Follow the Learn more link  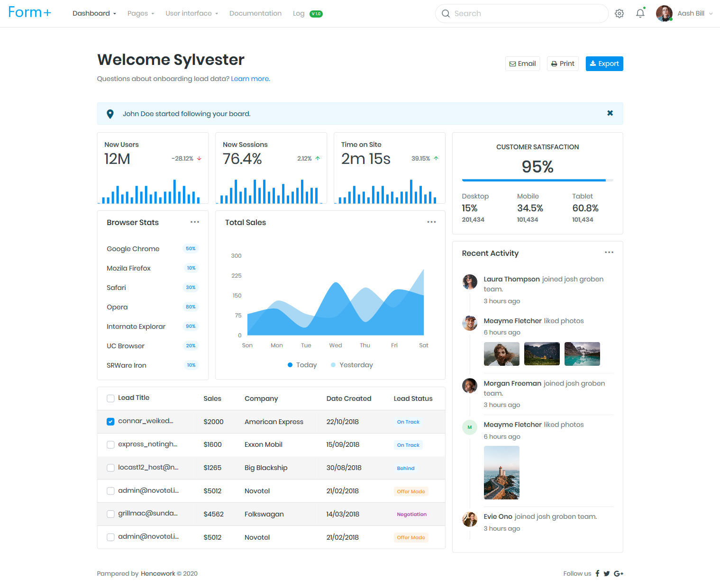point(250,79)
